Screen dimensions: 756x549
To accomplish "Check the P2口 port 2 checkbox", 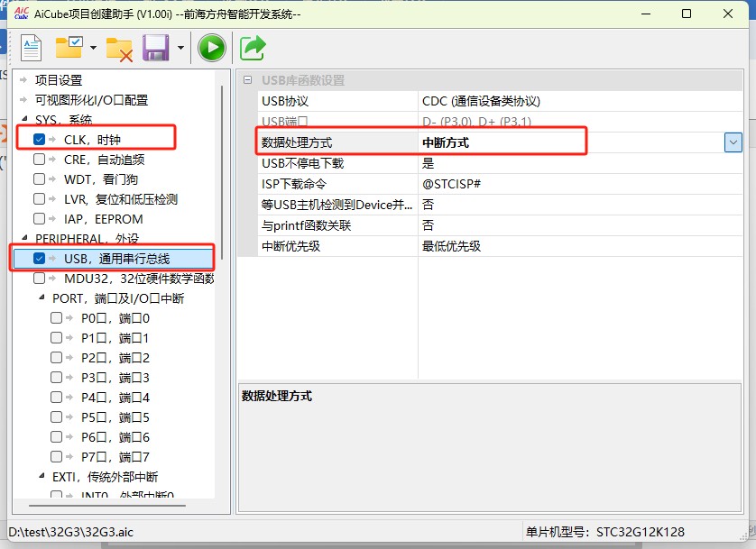I will (x=57, y=357).
